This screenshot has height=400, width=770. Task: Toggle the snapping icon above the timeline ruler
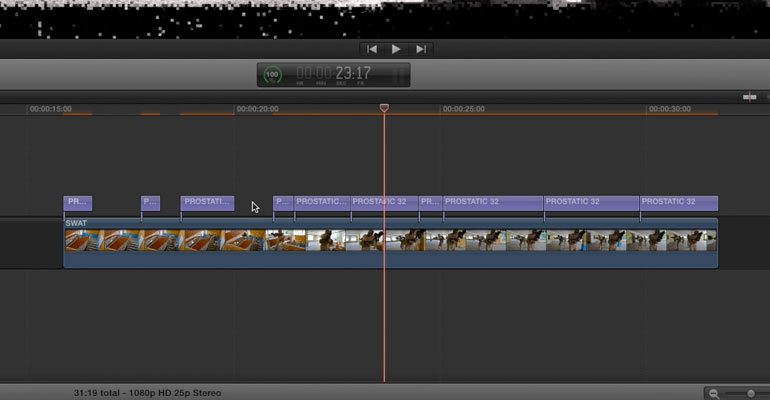749,97
